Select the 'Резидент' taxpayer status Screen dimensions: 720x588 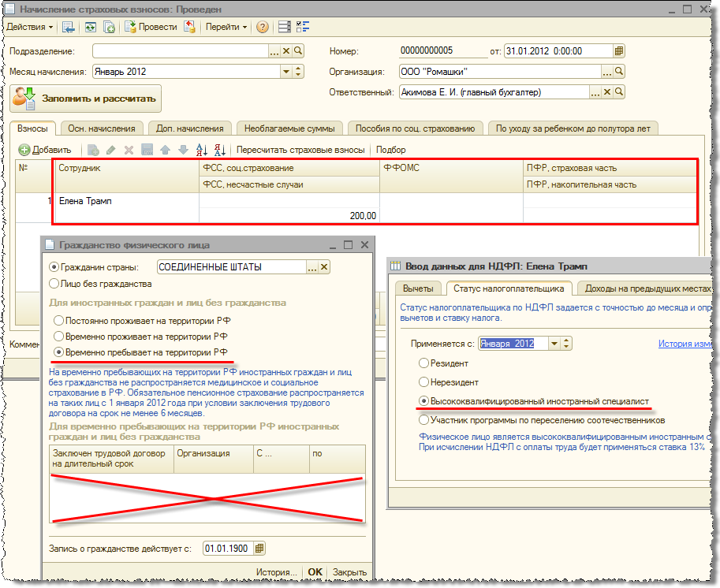(x=424, y=363)
